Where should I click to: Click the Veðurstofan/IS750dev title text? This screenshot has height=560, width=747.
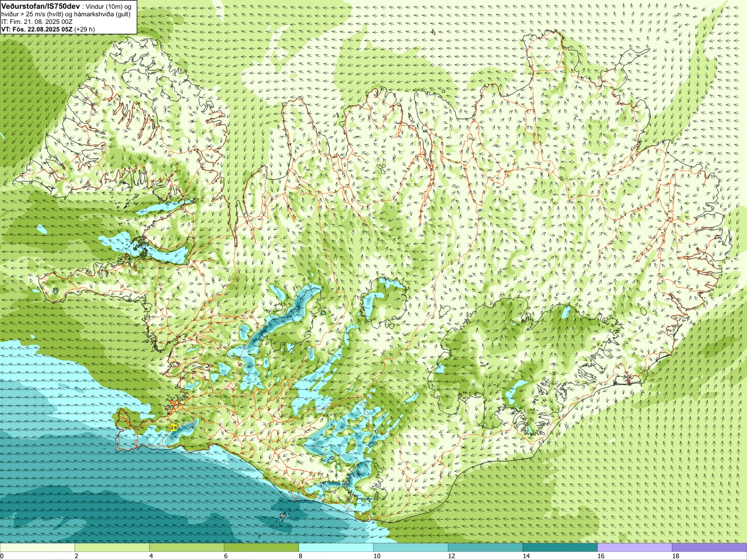click(x=41, y=5)
